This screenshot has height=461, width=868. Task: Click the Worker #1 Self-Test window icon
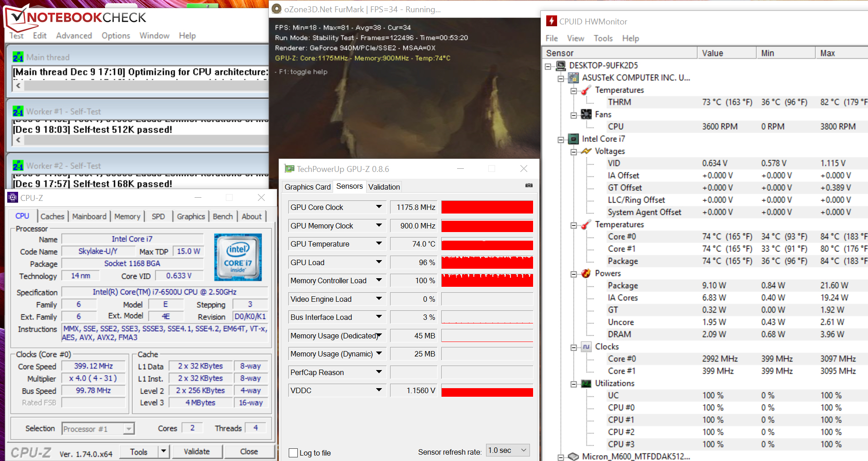tap(18, 111)
